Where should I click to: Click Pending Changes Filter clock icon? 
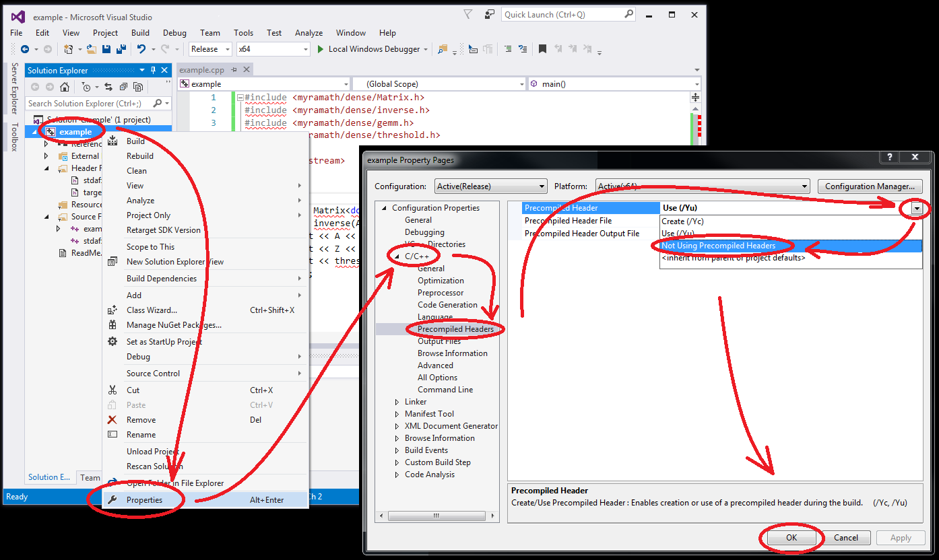86,87
